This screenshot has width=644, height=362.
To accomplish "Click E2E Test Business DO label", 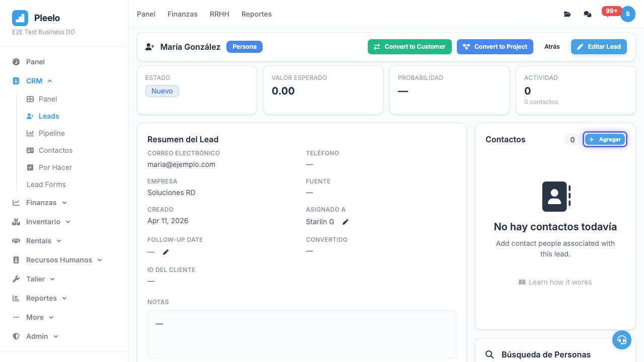I will (43, 32).
